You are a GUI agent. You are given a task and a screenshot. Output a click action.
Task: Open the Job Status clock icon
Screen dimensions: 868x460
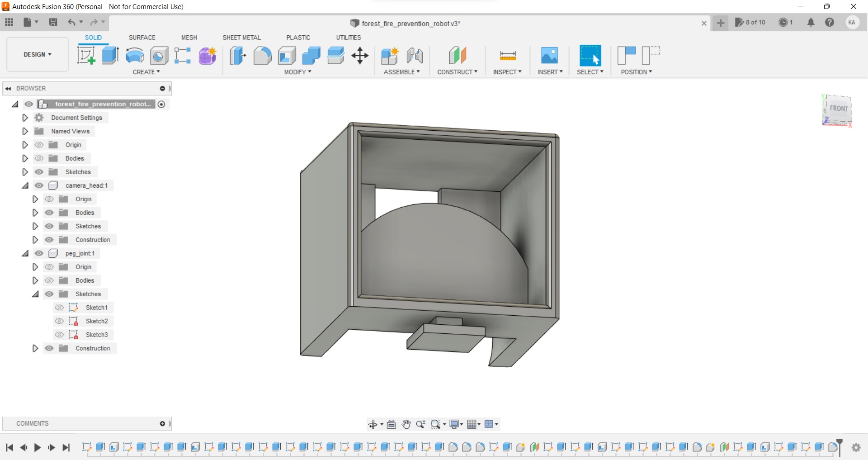[x=783, y=22]
